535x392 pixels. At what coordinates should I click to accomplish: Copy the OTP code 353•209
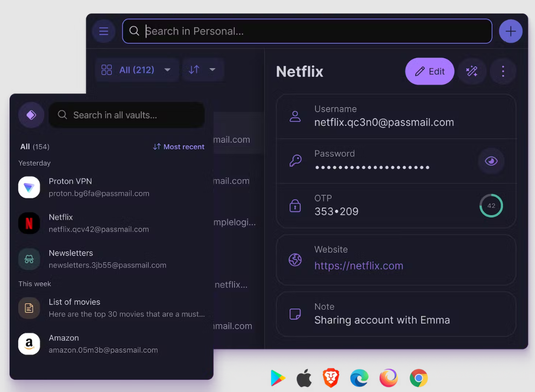[336, 211]
